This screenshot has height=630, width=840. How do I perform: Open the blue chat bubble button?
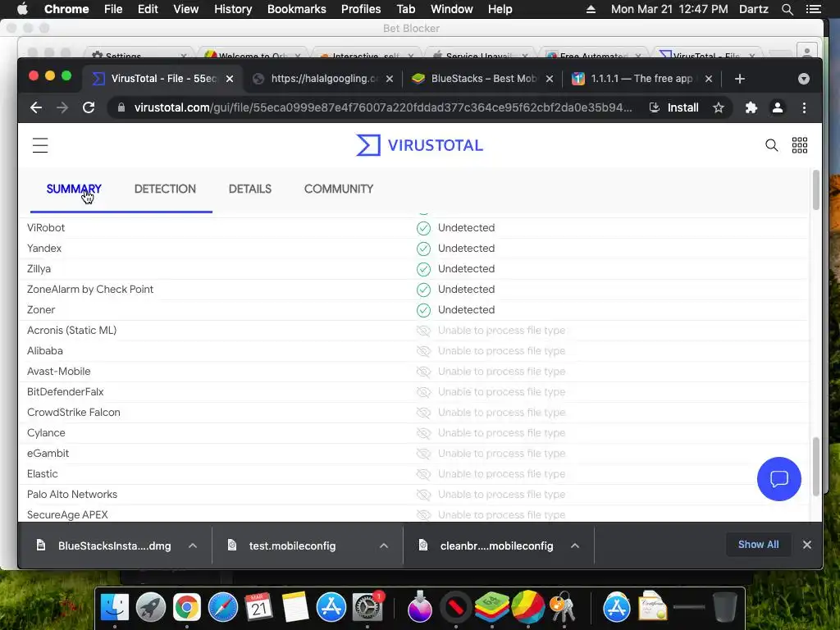click(x=779, y=479)
